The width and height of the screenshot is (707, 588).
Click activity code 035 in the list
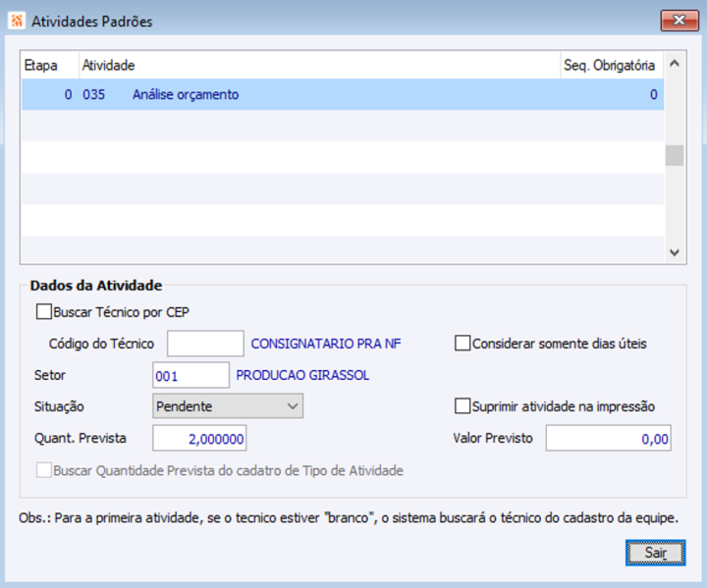[x=94, y=94]
